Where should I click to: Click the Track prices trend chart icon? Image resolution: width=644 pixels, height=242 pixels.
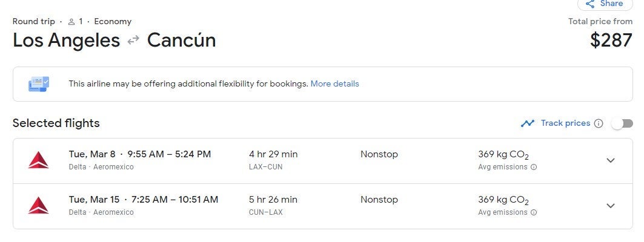pyautogui.click(x=528, y=123)
